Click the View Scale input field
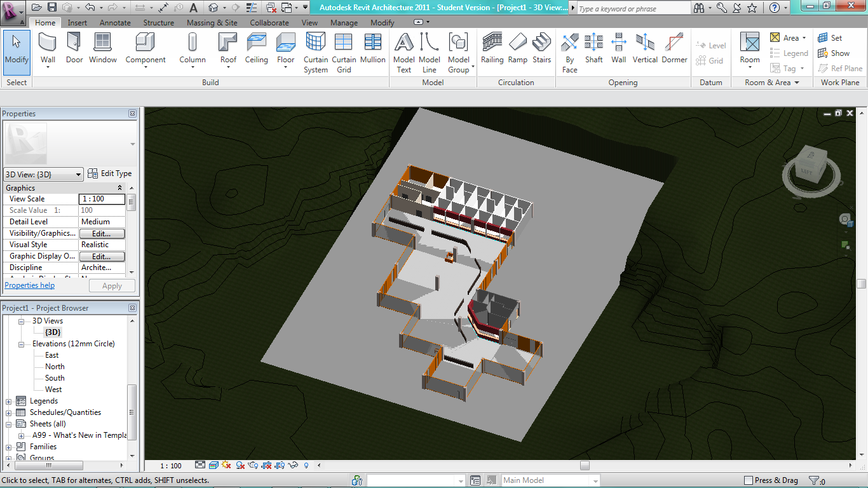Image resolution: width=868 pixels, height=488 pixels. [x=102, y=199]
